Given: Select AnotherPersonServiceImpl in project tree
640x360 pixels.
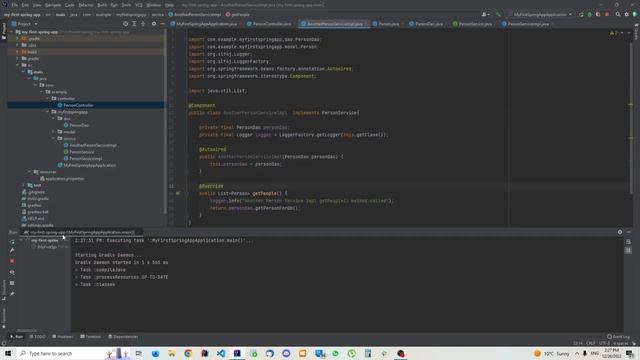Looking at the screenshot, I should click(x=92, y=145).
